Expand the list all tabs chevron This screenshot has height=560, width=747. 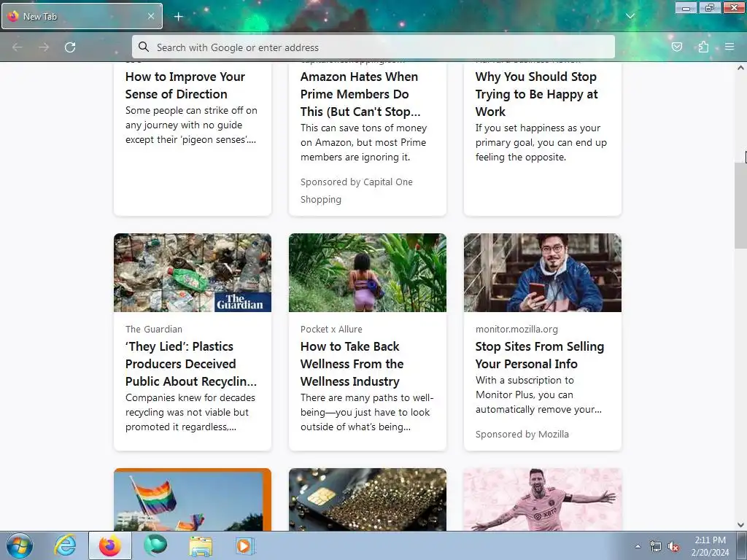[x=630, y=16]
